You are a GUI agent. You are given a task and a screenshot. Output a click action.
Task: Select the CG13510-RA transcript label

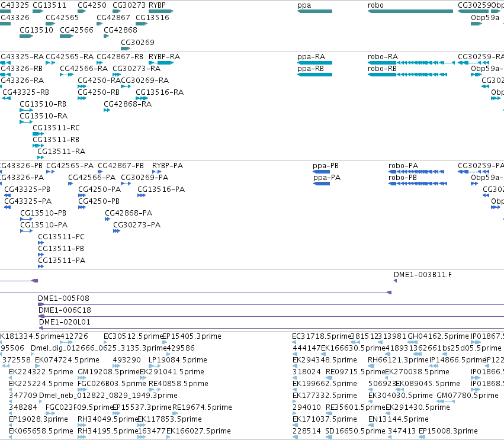(44, 116)
